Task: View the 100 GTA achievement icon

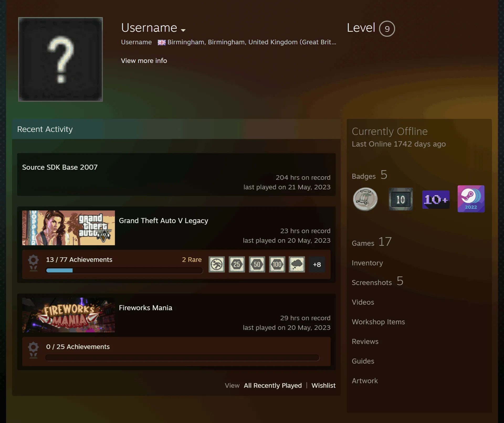Action: (x=277, y=264)
